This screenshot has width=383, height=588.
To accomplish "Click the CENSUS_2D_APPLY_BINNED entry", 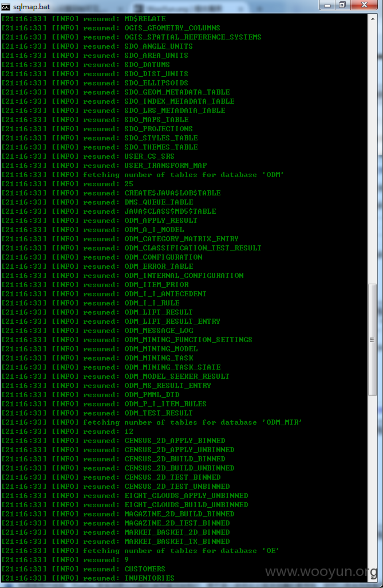I will (175, 441).
